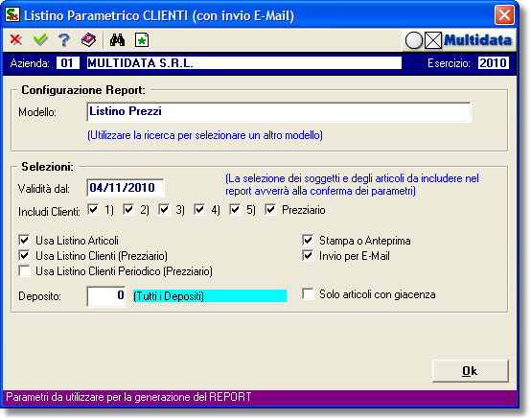Screen dimensions: 531x420
Task: Tick Solo articoli con giacenza checkbox
Action: (308, 293)
